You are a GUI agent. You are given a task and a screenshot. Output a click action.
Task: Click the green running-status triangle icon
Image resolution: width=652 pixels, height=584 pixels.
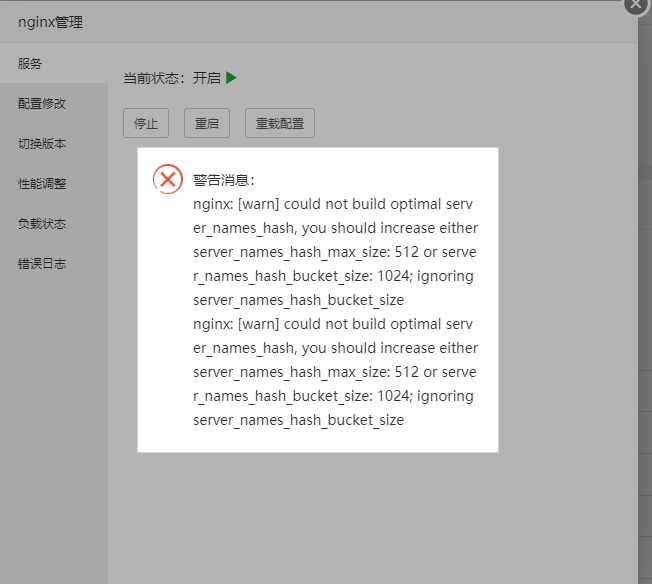coord(231,78)
